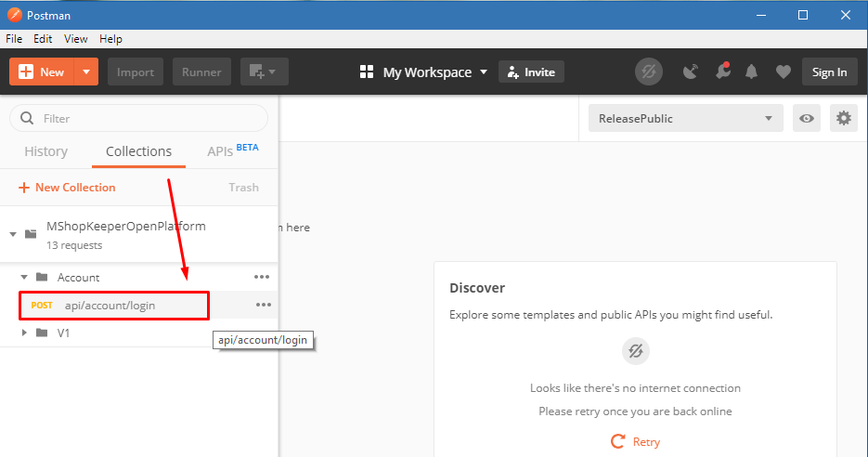868x457 pixels.
Task: Click the Filter search field
Action: click(138, 118)
